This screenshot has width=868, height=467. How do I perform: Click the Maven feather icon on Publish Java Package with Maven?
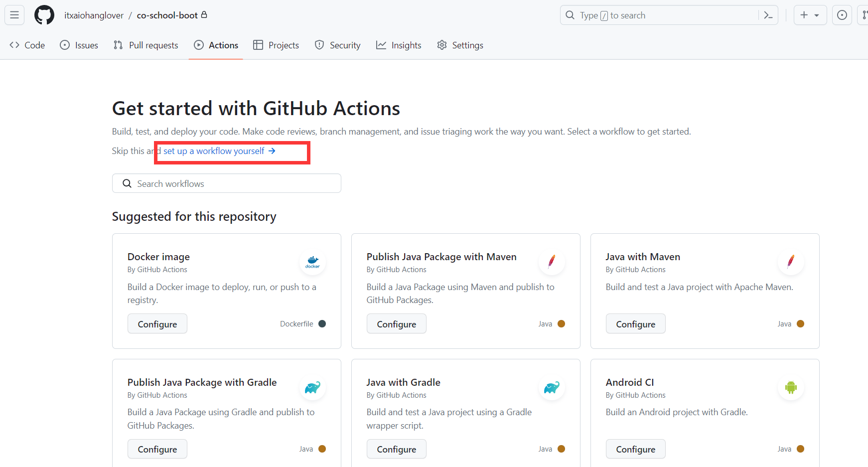552,262
